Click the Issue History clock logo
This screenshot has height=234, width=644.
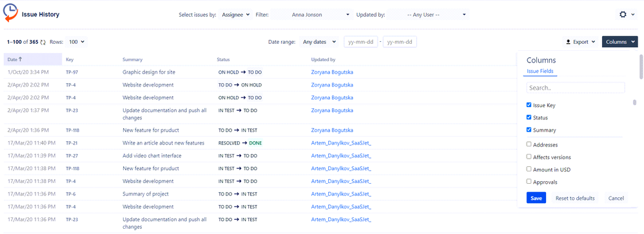point(11,14)
